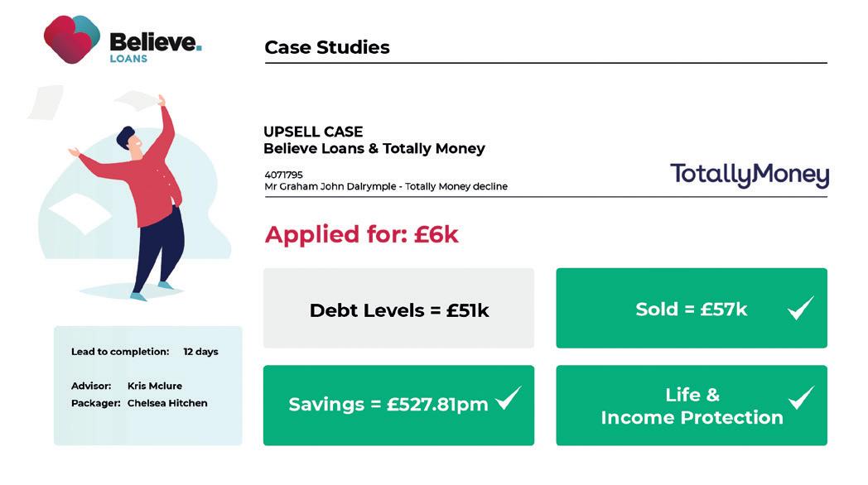Viewport: 868px width, 485px height.
Task: Click advisor name Kris Mclure
Action: 154,386
